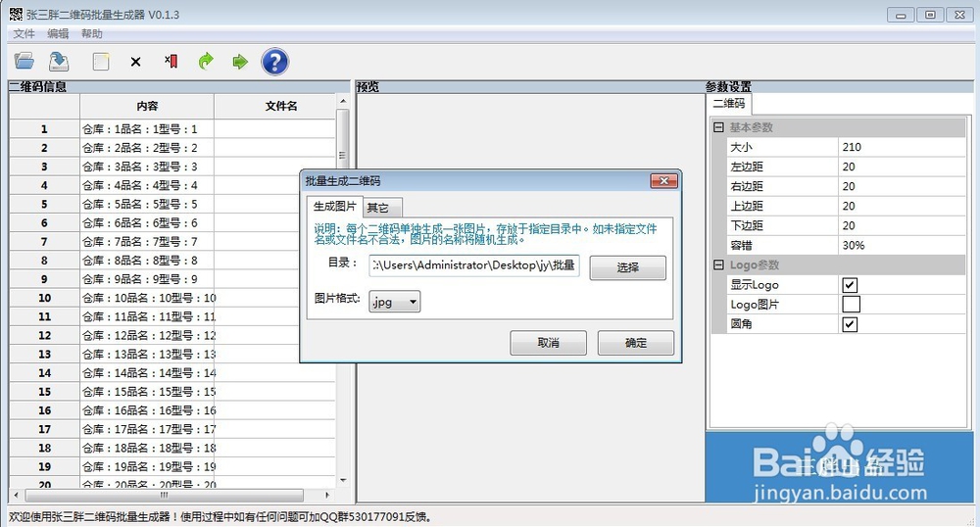Toggle the 圆角 checkbox
980x527 pixels.
click(850, 324)
